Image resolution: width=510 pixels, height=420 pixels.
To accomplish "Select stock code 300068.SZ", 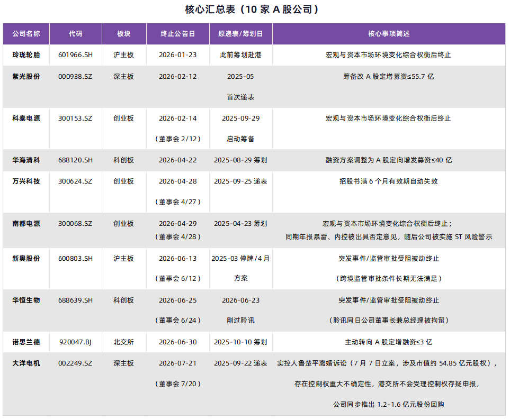I will [75, 223].
